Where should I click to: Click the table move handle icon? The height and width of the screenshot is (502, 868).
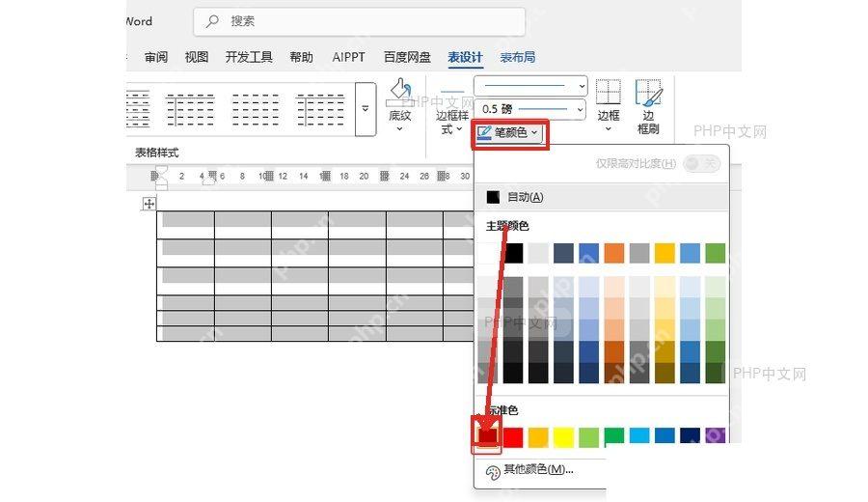click(149, 204)
